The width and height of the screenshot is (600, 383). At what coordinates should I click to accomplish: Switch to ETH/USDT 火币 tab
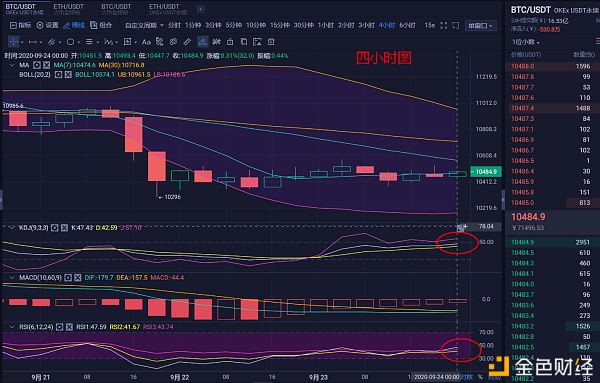tap(68, 9)
